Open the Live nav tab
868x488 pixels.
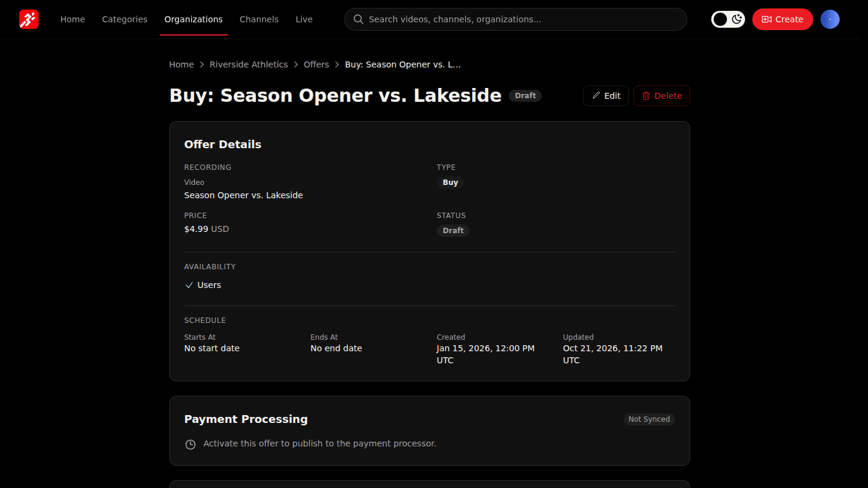click(304, 19)
